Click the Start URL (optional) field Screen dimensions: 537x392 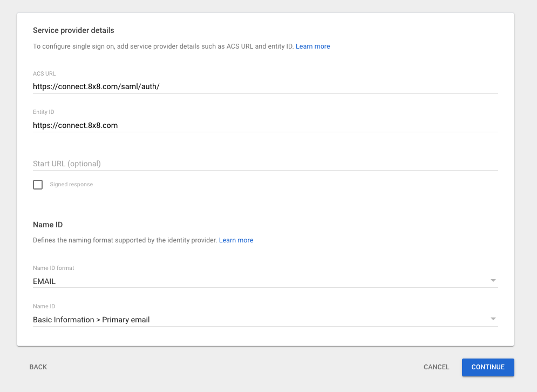[x=266, y=164]
